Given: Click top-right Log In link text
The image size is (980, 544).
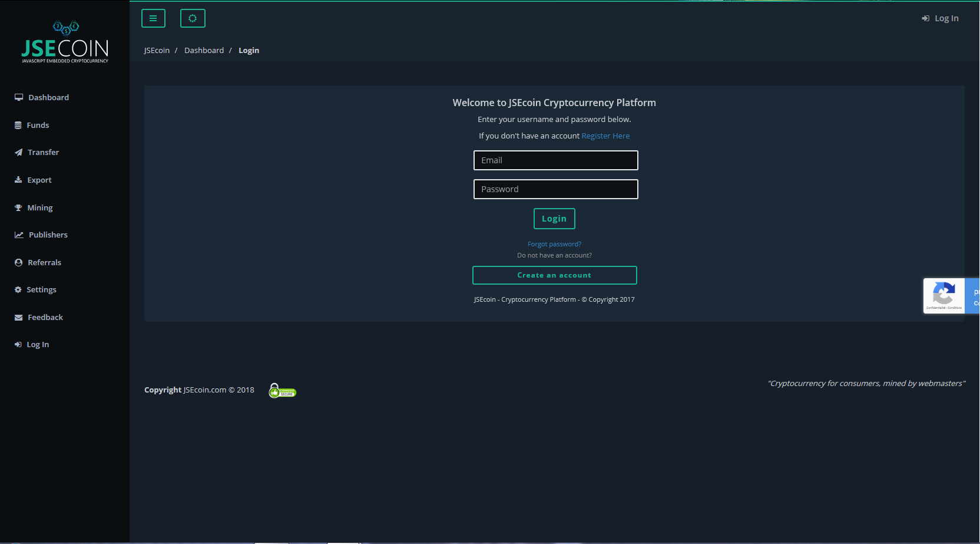Looking at the screenshot, I should 946,18.
